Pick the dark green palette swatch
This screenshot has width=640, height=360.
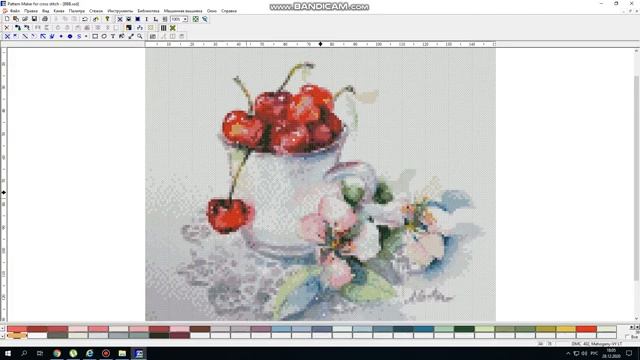(464, 329)
